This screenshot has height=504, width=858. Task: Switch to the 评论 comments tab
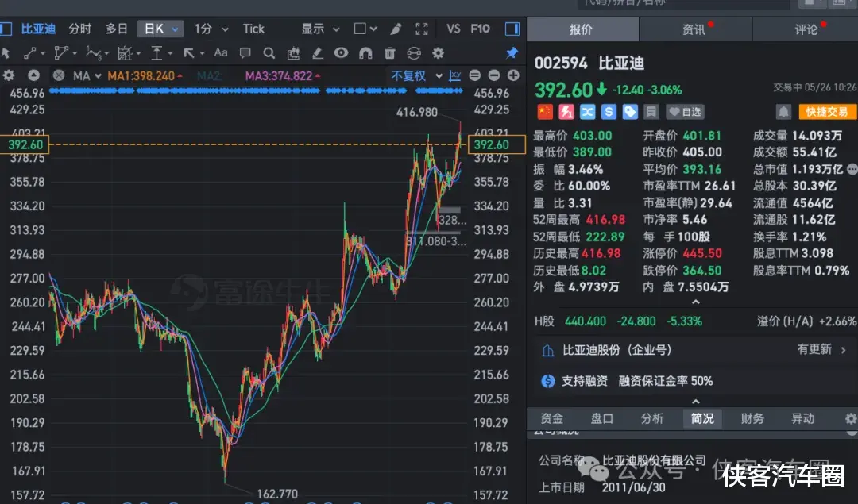click(x=806, y=29)
